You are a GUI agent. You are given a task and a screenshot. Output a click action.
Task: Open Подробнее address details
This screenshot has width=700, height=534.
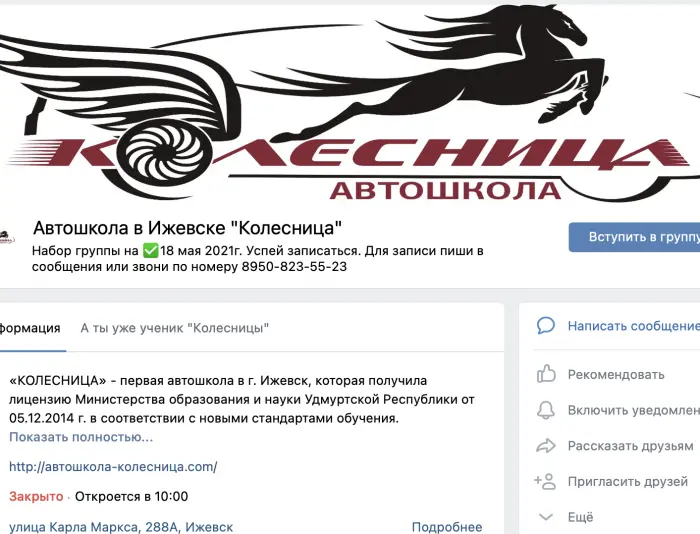pos(447,527)
